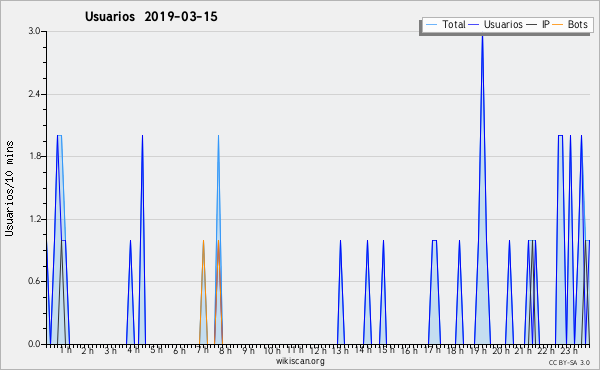Click the dark blue Usuarios legend line
This screenshot has height=370, width=600.
pyautogui.click(x=474, y=24)
